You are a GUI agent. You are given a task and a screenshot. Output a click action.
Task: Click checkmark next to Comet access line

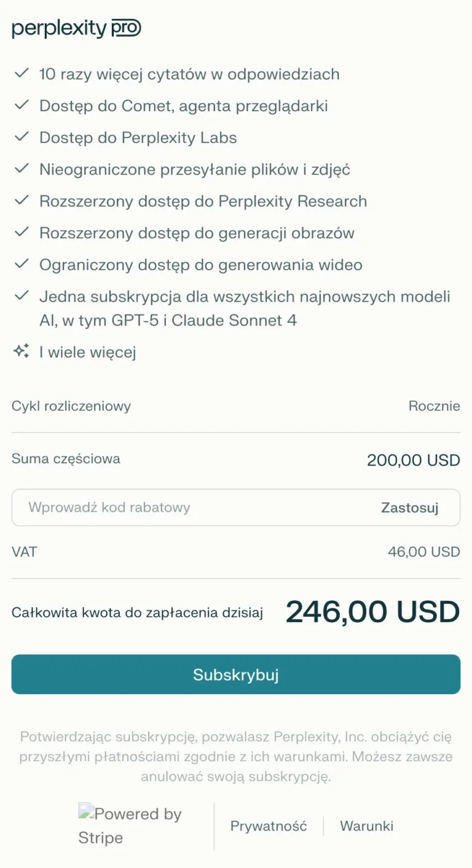pos(22,106)
